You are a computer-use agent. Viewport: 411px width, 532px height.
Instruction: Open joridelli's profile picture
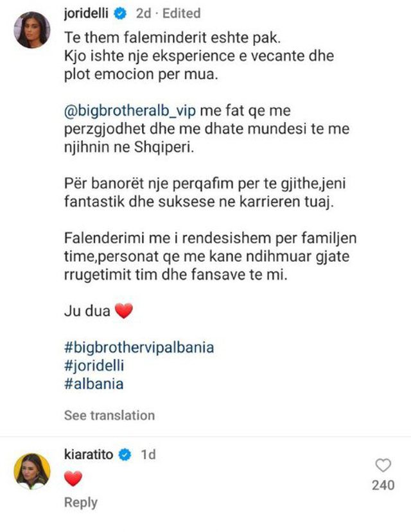pyautogui.click(x=32, y=30)
